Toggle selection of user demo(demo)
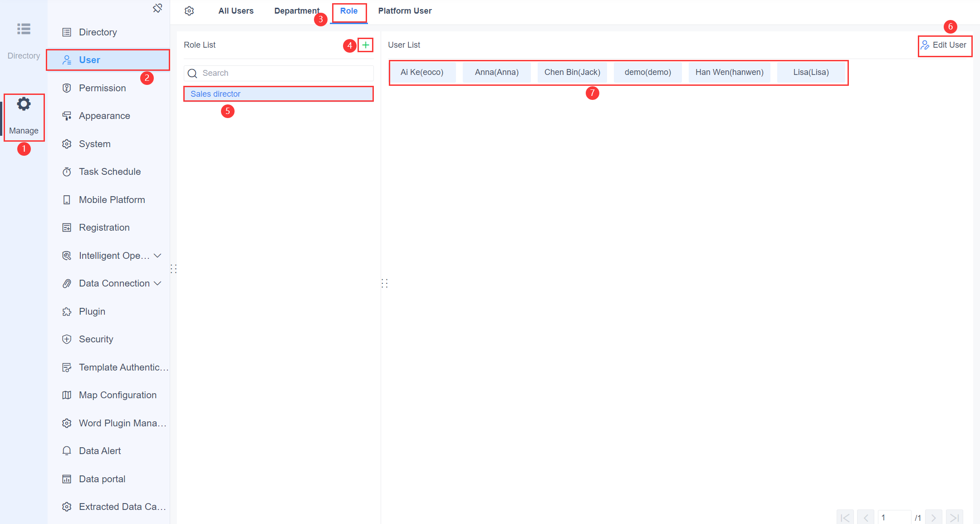 (x=647, y=72)
